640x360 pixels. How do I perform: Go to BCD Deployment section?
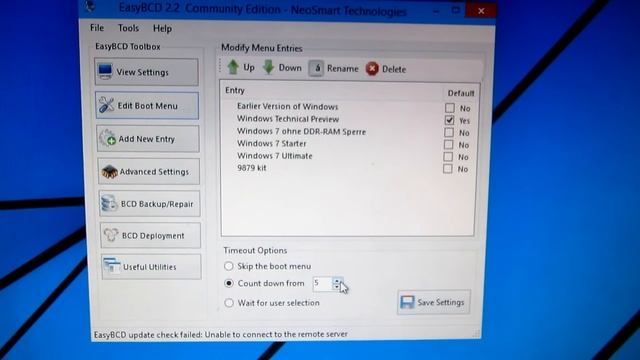[x=151, y=235]
